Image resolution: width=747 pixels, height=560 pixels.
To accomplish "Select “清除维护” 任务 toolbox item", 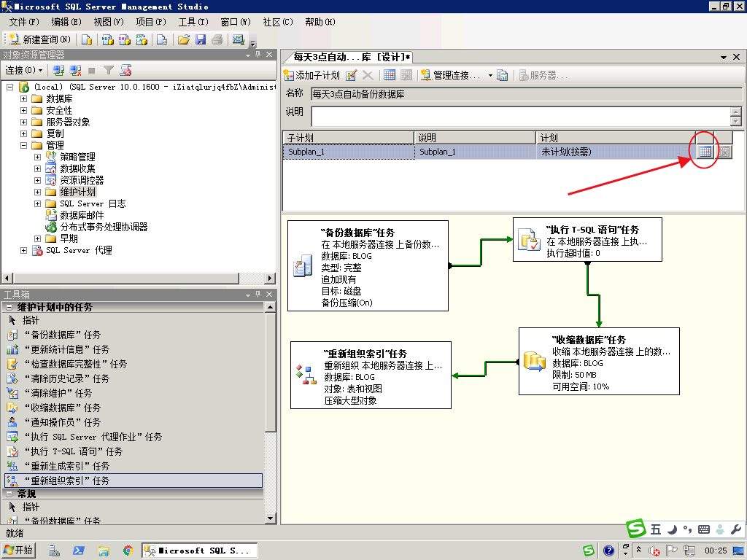I will (133, 393).
